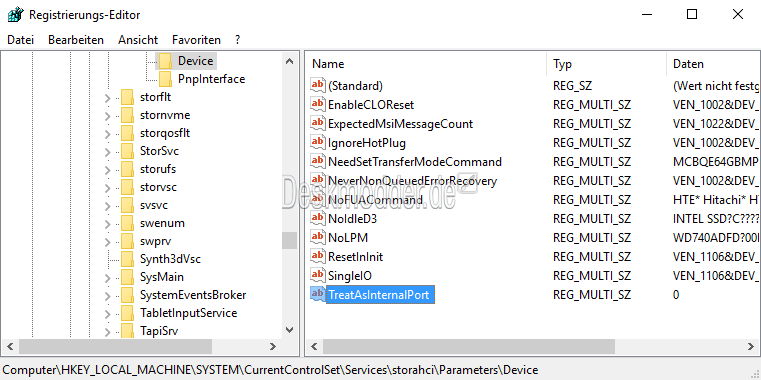The image size is (761, 380).
Task: Expand the StorSvc key arrow
Action: 108,151
